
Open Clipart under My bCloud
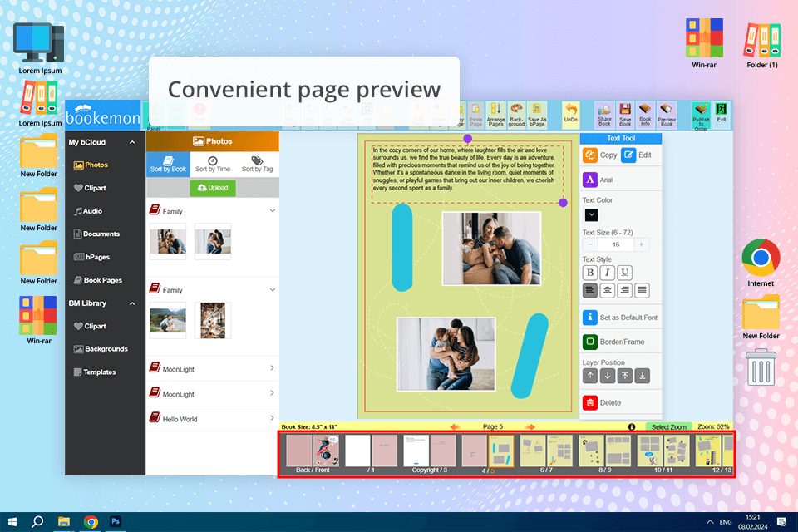click(x=90, y=189)
